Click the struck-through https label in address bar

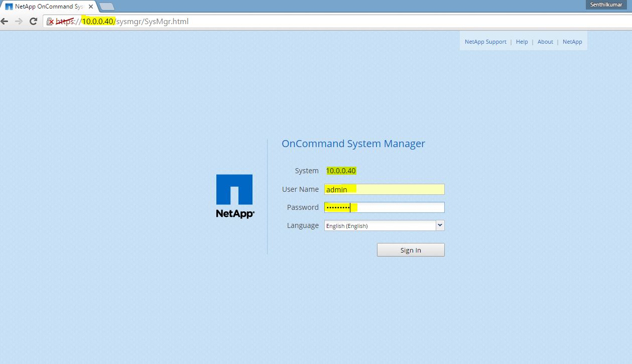tap(64, 21)
